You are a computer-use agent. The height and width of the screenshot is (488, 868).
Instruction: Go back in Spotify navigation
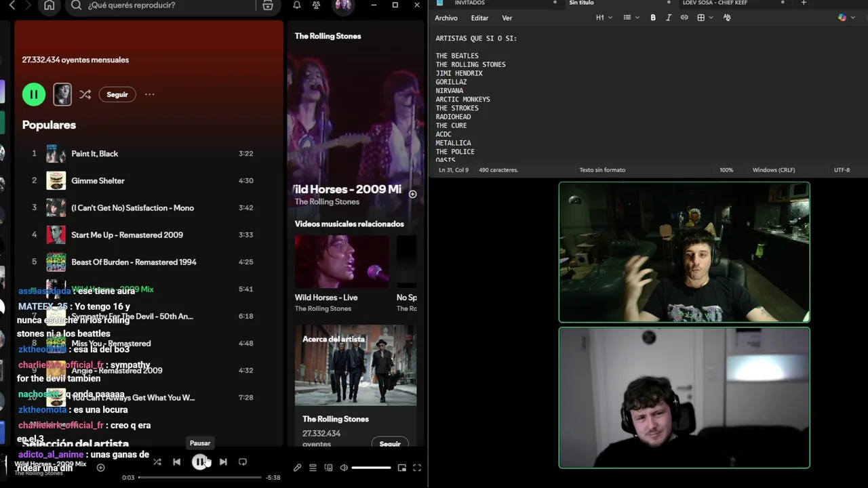12,5
